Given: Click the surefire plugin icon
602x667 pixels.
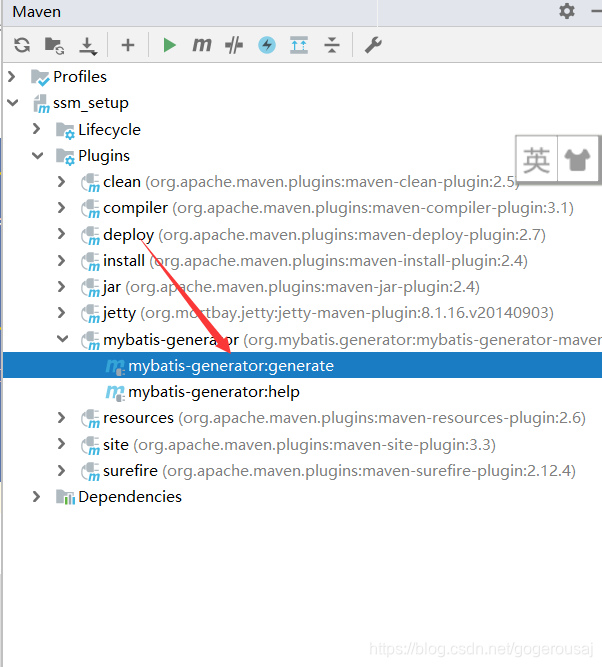Looking at the screenshot, I should click(90, 472).
